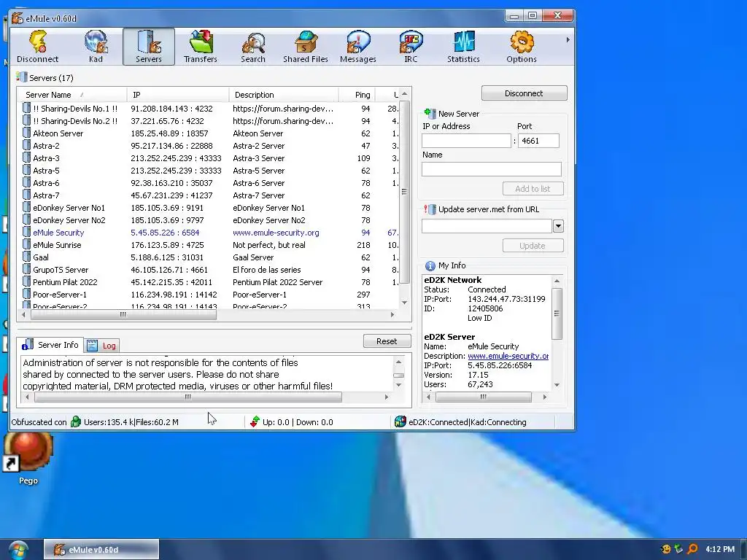Open the Pego desktop shortcut
Image resolution: width=747 pixels, height=560 pixels.
tap(28, 459)
